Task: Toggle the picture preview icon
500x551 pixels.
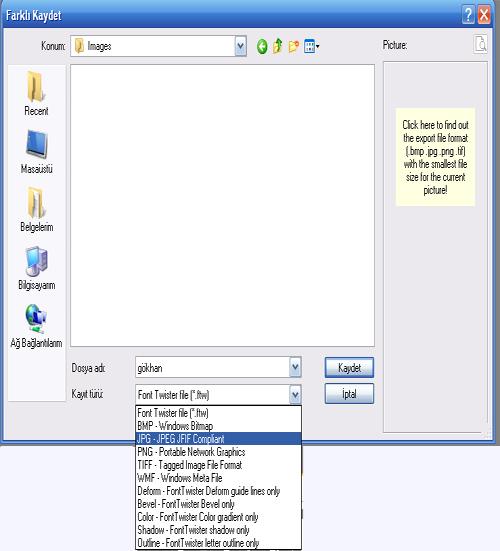Action: pos(480,44)
